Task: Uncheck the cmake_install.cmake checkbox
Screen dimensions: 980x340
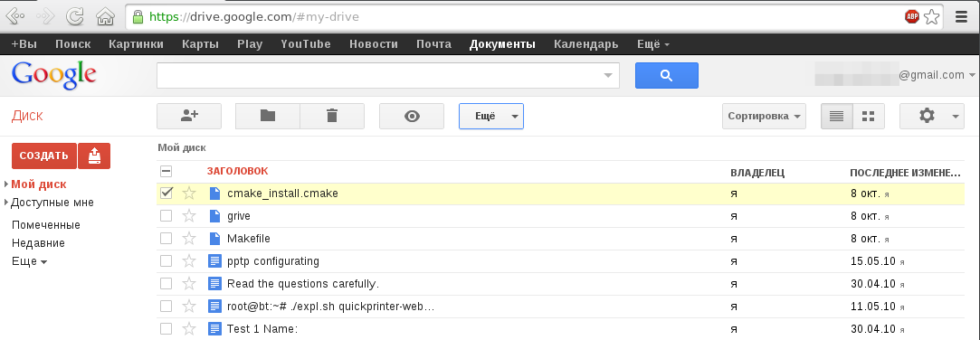Action: pos(166,194)
